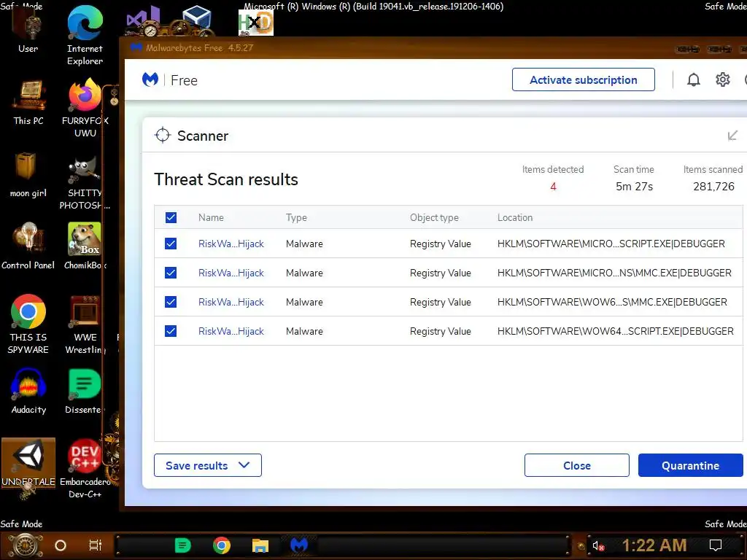Sort by the Object type column header
The image size is (747, 560).
[x=434, y=217]
